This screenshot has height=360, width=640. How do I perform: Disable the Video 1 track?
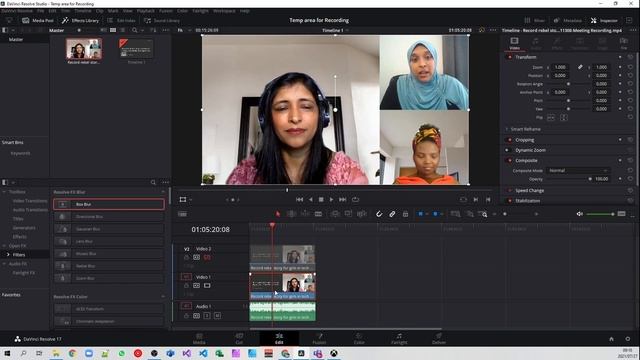pos(207,286)
